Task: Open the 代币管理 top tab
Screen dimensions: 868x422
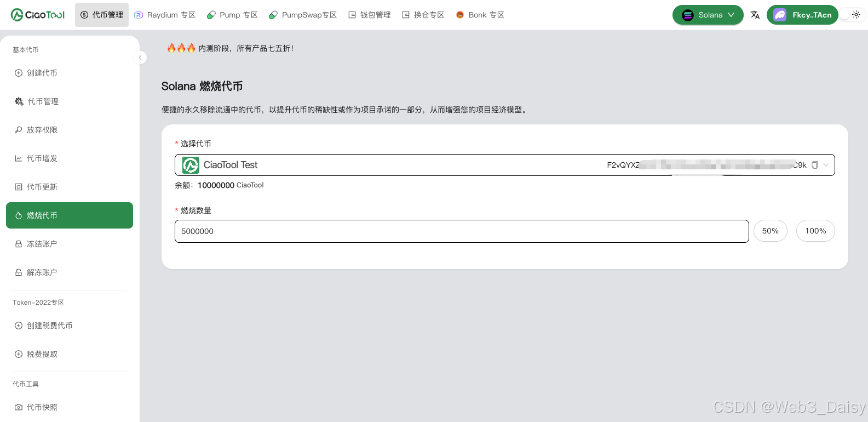Action: (x=102, y=15)
